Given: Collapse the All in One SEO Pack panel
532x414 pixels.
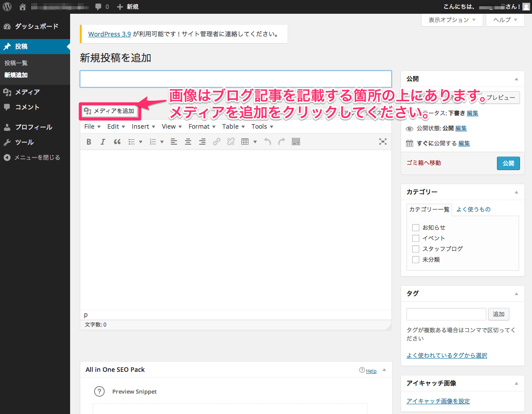Looking at the screenshot, I should 384,370.
